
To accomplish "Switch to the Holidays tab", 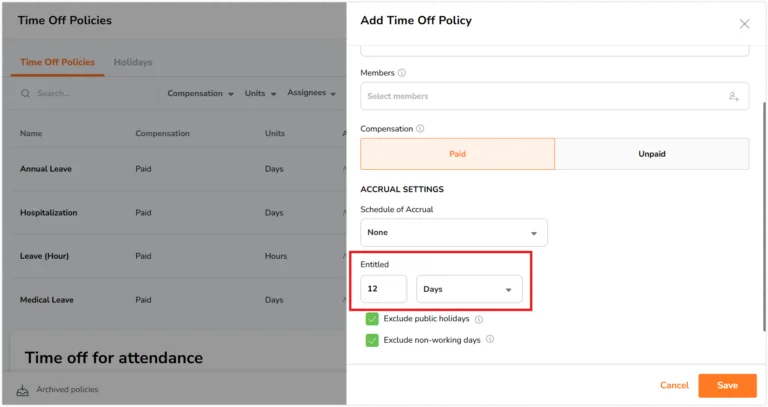I will 133,62.
